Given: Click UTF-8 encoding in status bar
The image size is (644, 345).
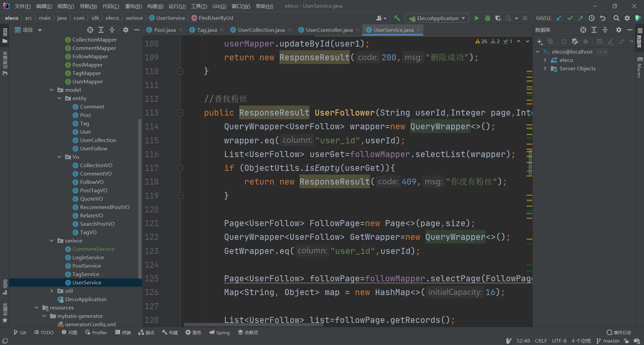Looking at the screenshot, I should tap(559, 341).
